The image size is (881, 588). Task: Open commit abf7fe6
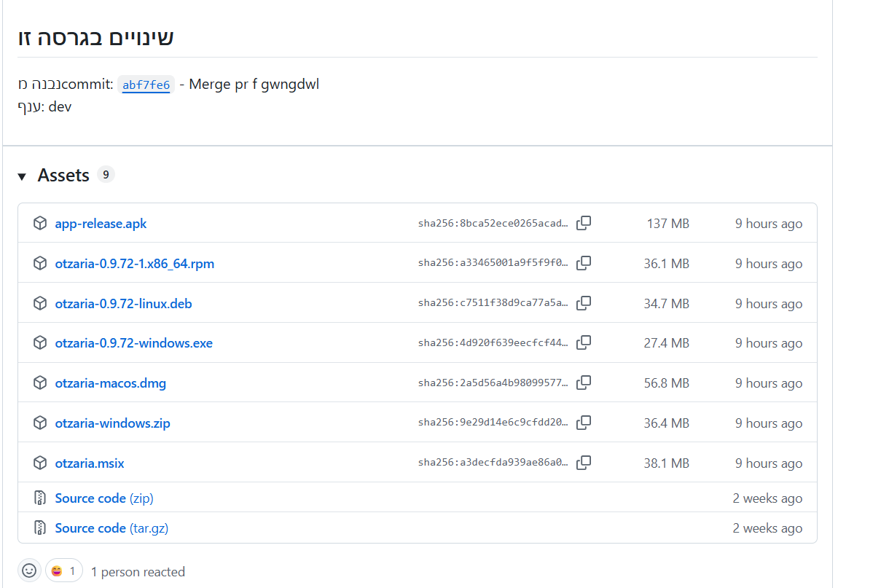146,85
